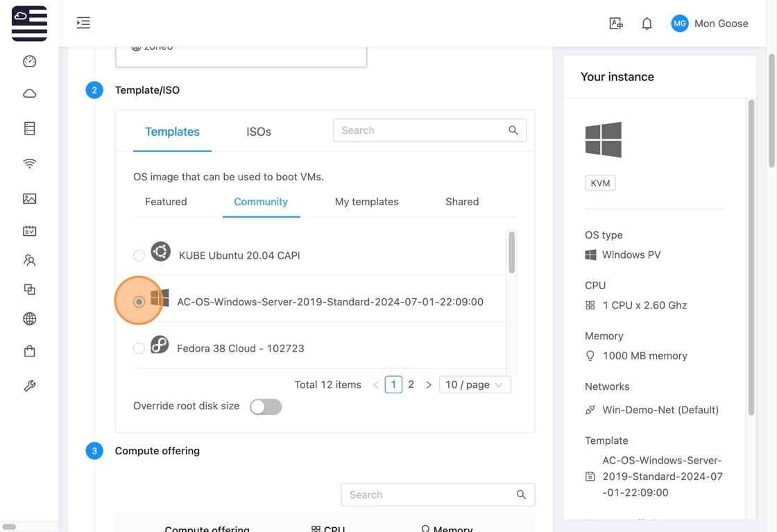
Task: Open the Network wifi icon in sidebar
Action: (x=29, y=164)
